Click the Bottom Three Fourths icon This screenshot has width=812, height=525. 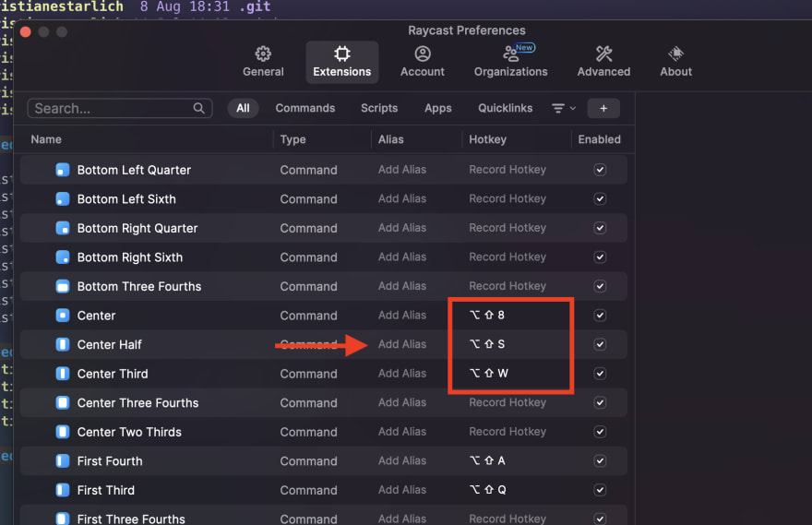(63, 286)
